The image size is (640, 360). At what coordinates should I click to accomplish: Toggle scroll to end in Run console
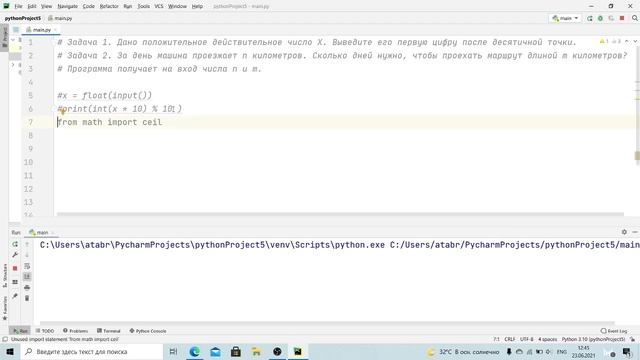click(x=27, y=277)
